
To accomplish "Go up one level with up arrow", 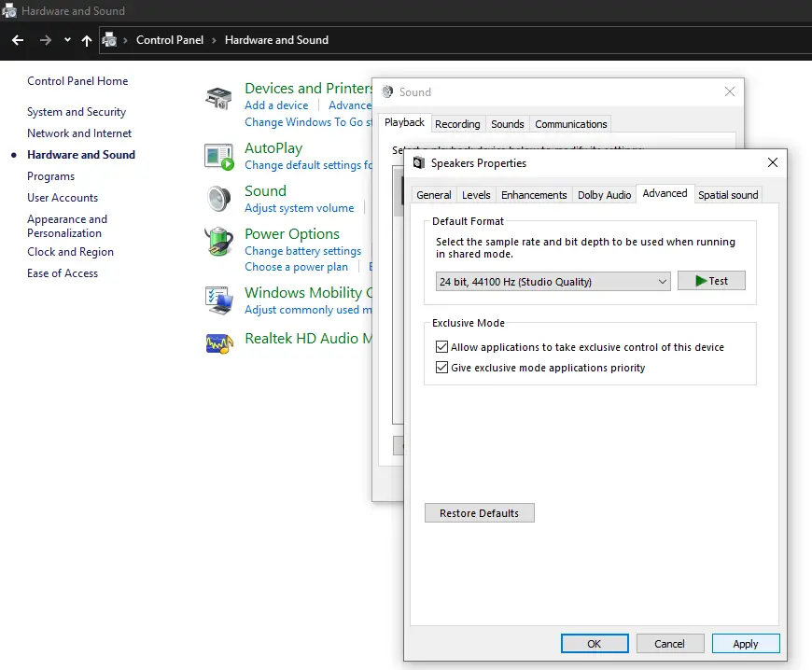I will 87,40.
